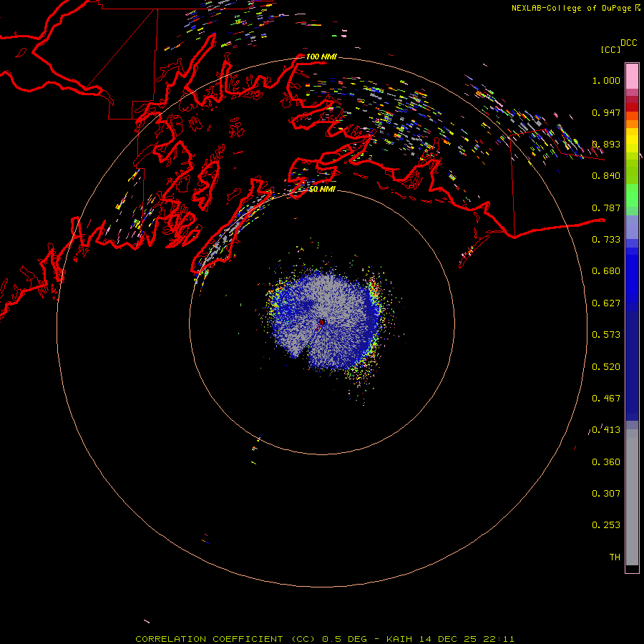Image resolution: width=644 pixels, height=644 pixels.
Task: Click the 0.787 scale label
Action: (x=606, y=208)
